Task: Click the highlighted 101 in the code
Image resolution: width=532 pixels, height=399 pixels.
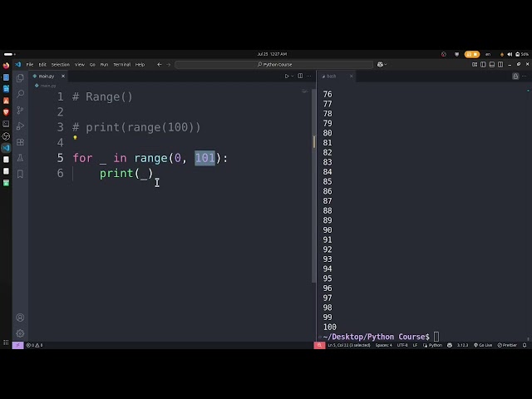Action: [205, 158]
